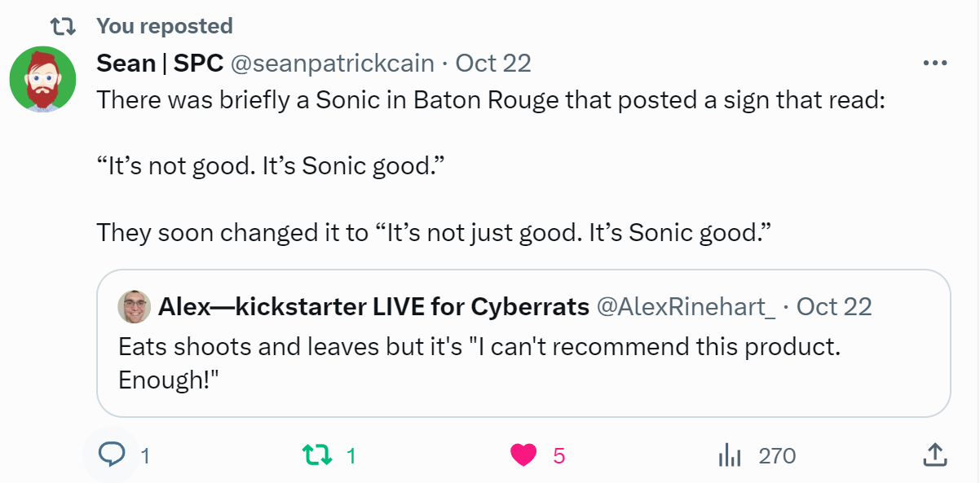Click the @AlexRinehart_ handle in quote
This screenshot has width=980, height=483.
click(686, 307)
